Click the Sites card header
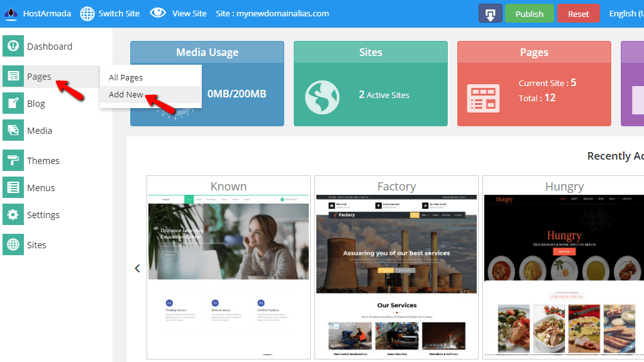This screenshot has width=644, height=362. (370, 52)
